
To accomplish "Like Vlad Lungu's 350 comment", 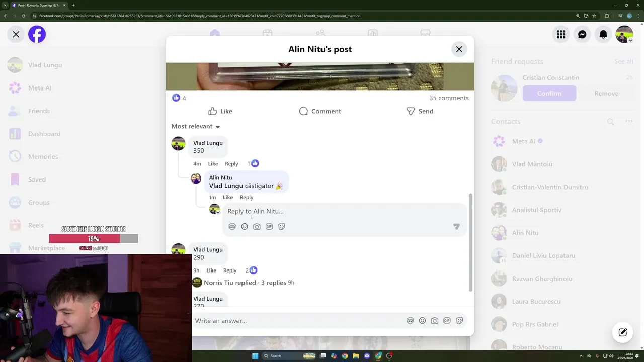I will point(213,164).
